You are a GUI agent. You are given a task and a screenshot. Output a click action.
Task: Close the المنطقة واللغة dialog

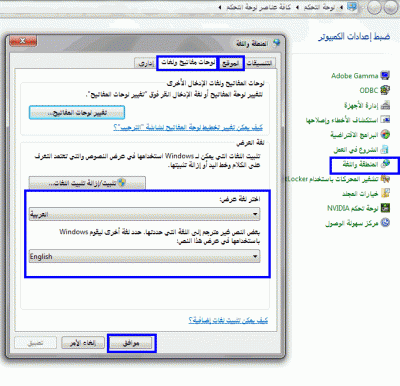23,41
